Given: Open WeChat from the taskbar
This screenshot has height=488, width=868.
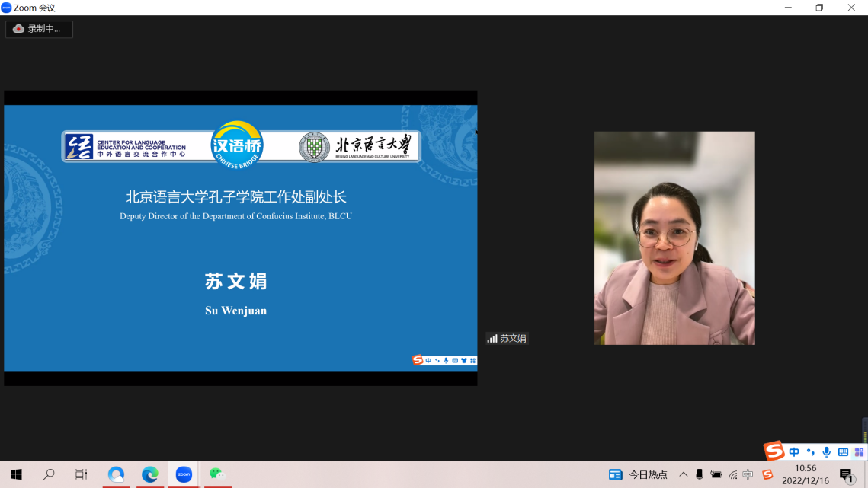Looking at the screenshot, I should coord(217,474).
